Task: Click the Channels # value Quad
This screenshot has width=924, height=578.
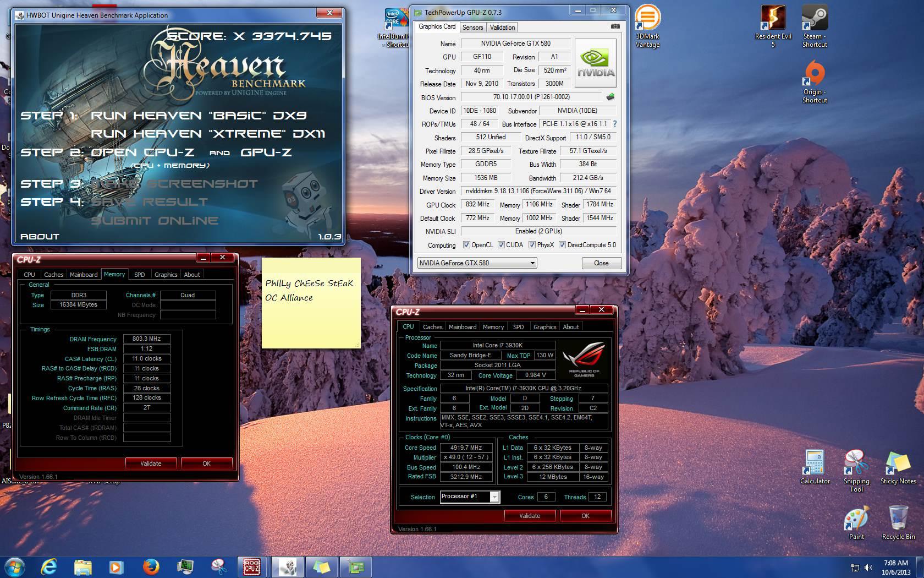Action: [188, 295]
